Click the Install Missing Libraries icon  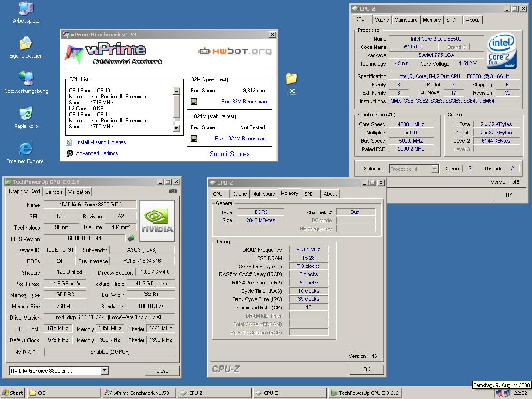click(x=69, y=143)
